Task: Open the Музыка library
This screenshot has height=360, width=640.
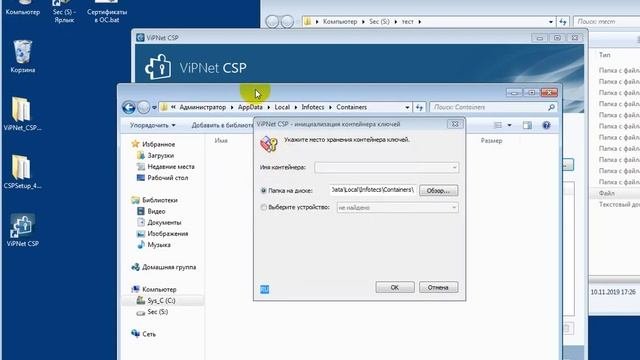Action: click(159, 245)
